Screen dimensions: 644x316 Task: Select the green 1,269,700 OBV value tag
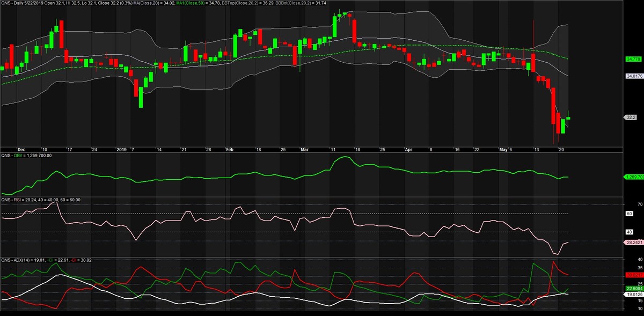click(x=633, y=177)
